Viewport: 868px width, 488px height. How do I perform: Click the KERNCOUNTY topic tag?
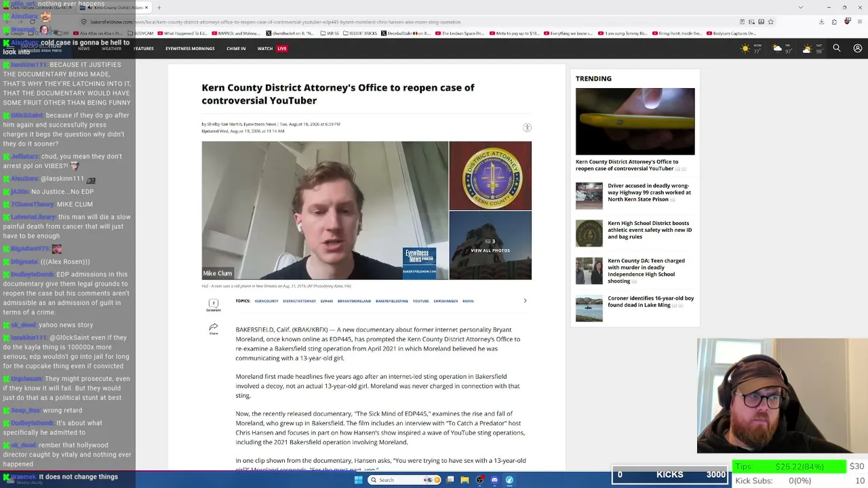(267, 301)
